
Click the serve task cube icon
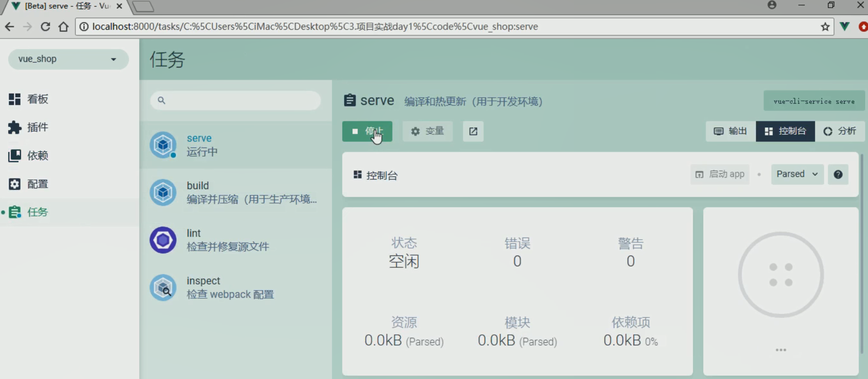pos(163,145)
